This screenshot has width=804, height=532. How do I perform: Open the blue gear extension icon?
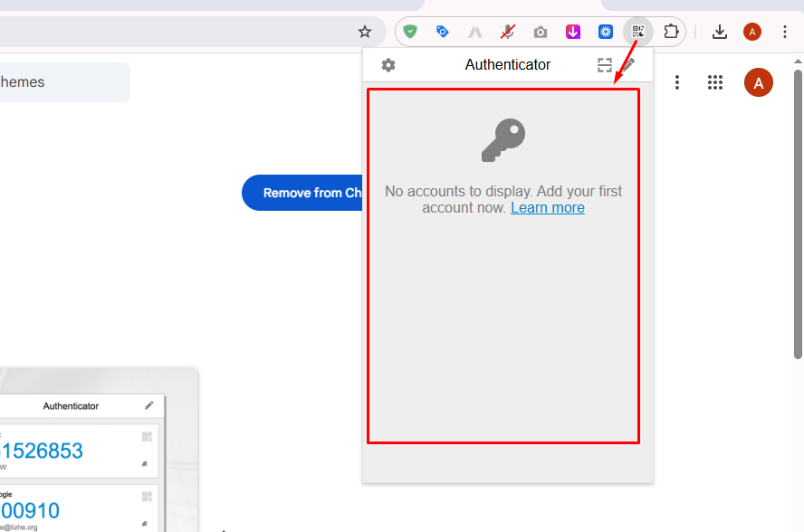point(606,32)
